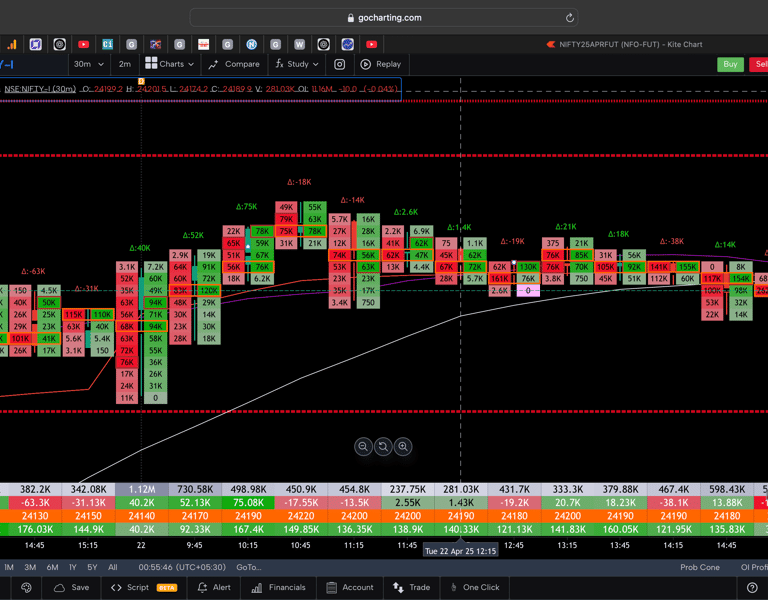Image resolution: width=768 pixels, height=600 pixels.
Task: Click the lock icon in the address bar
Action: pos(350,18)
